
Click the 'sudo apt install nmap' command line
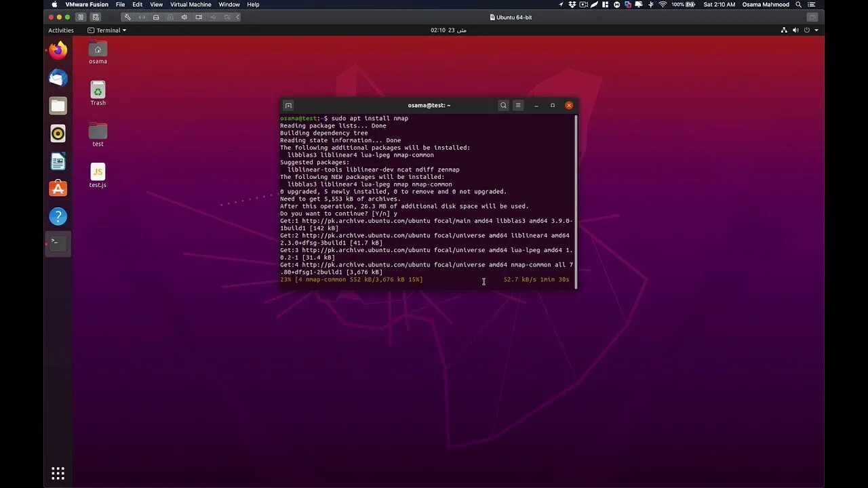click(x=344, y=119)
